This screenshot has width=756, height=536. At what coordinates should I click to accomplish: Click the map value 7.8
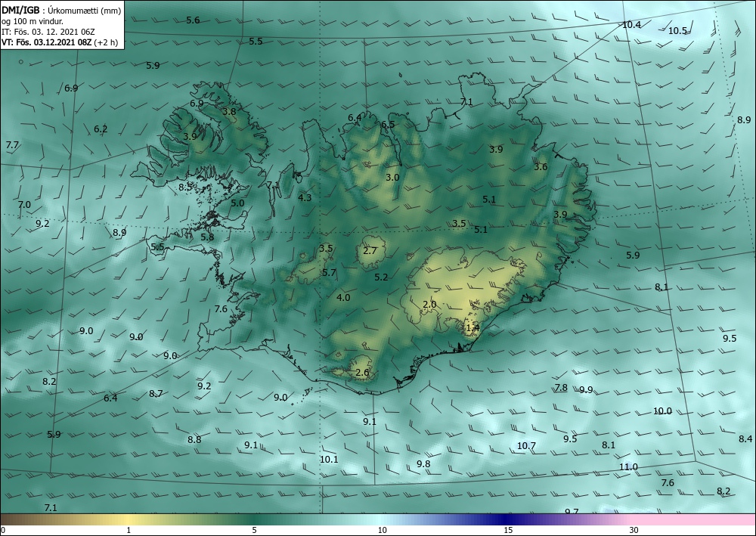tap(561, 388)
